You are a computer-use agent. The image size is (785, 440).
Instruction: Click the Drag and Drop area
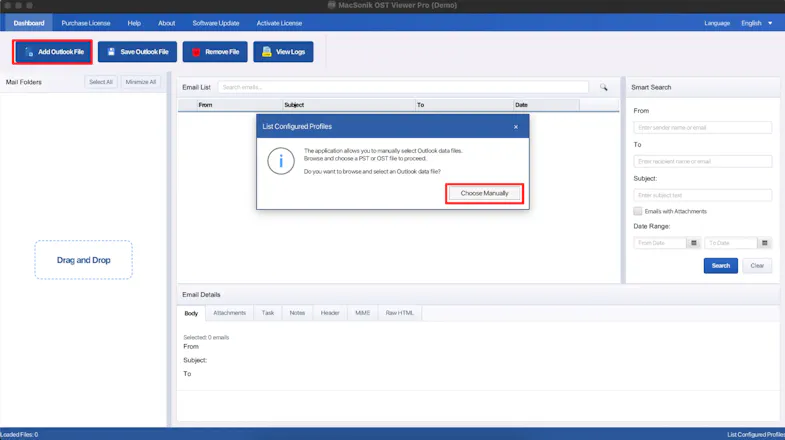[x=84, y=260]
